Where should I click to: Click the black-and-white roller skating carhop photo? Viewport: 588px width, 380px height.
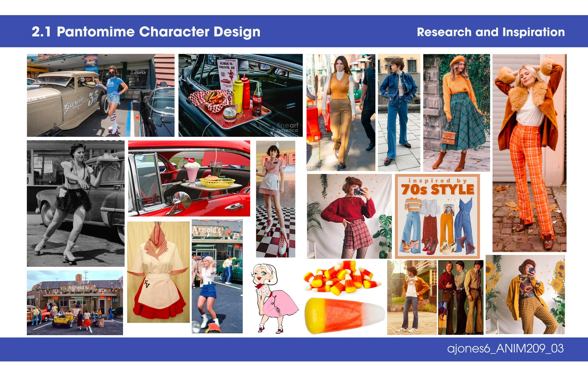[x=75, y=203]
